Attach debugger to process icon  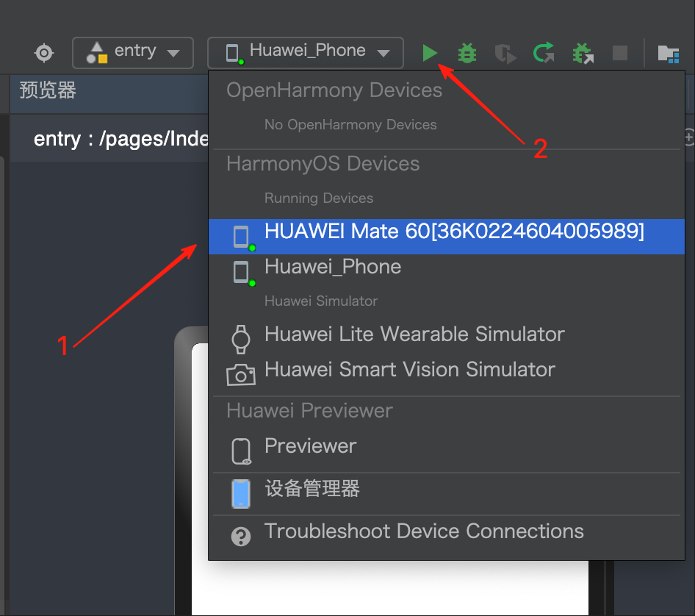pyautogui.click(x=583, y=54)
